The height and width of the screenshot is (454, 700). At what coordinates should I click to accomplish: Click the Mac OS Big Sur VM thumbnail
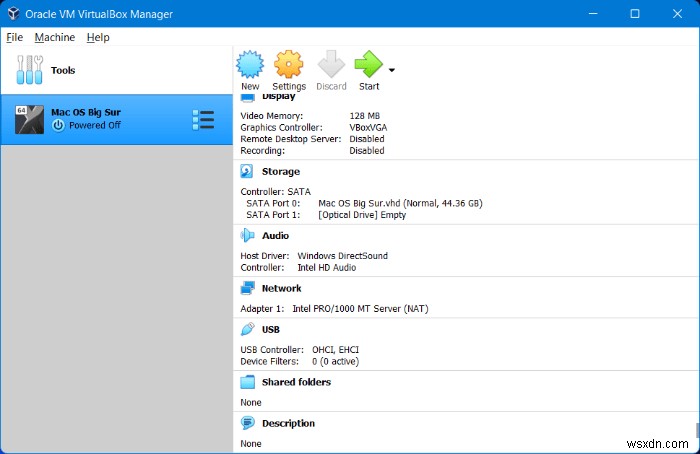click(29, 119)
